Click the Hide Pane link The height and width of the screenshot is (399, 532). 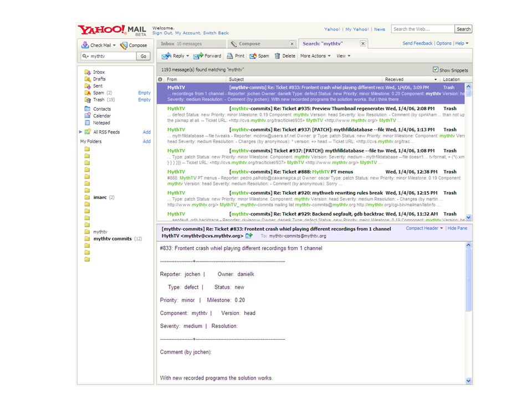click(457, 228)
